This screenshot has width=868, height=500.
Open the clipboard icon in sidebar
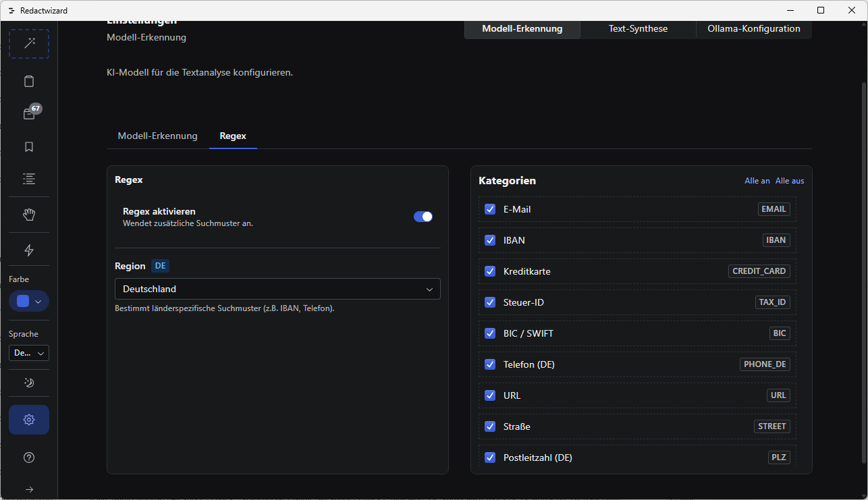[x=29, y=82]
